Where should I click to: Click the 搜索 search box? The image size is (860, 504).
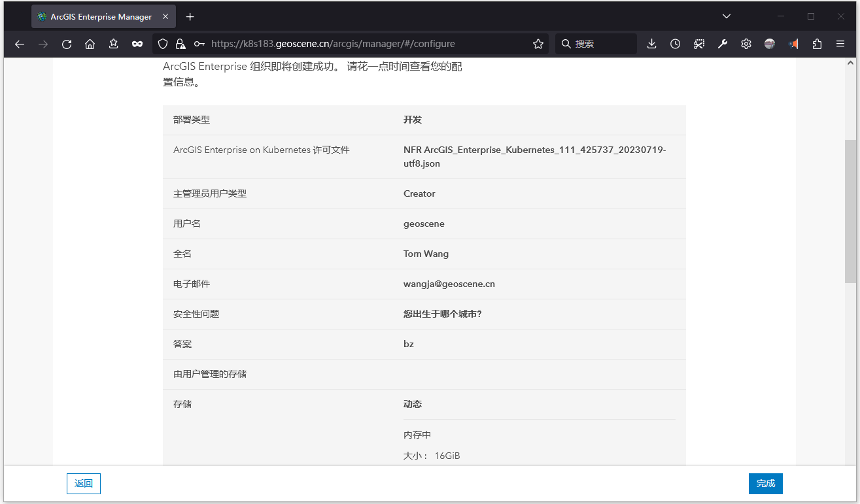[596, 44]
